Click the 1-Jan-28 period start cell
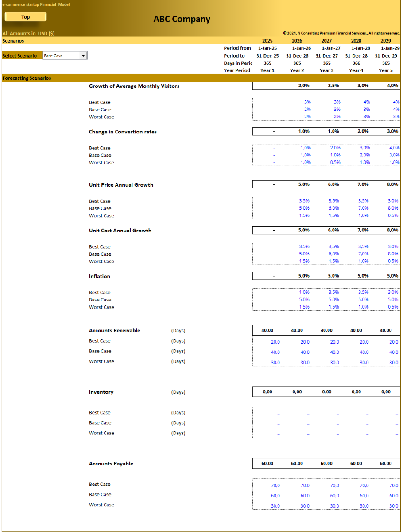This screenshot has width=403, height=532. click(361, 48)
